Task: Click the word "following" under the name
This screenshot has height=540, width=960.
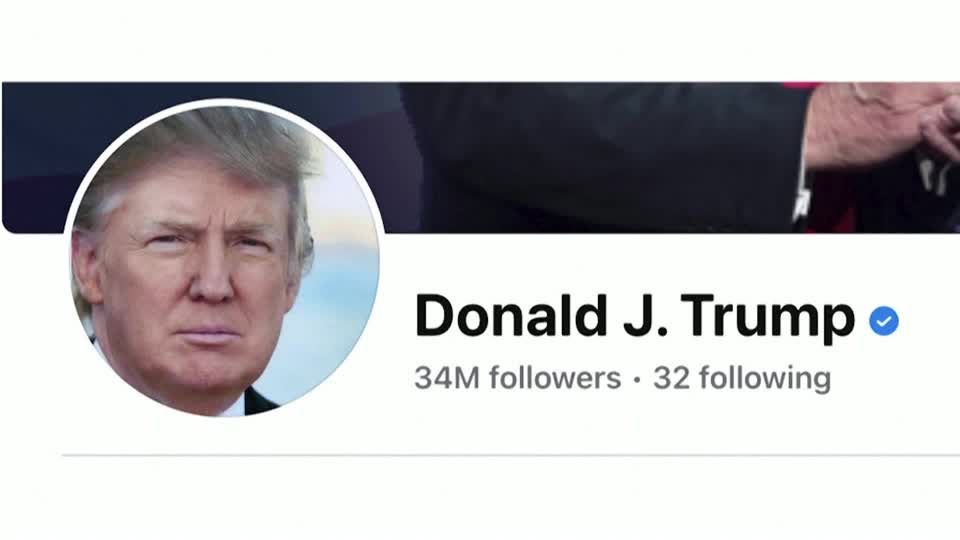Action: click(x=765, y=378)
